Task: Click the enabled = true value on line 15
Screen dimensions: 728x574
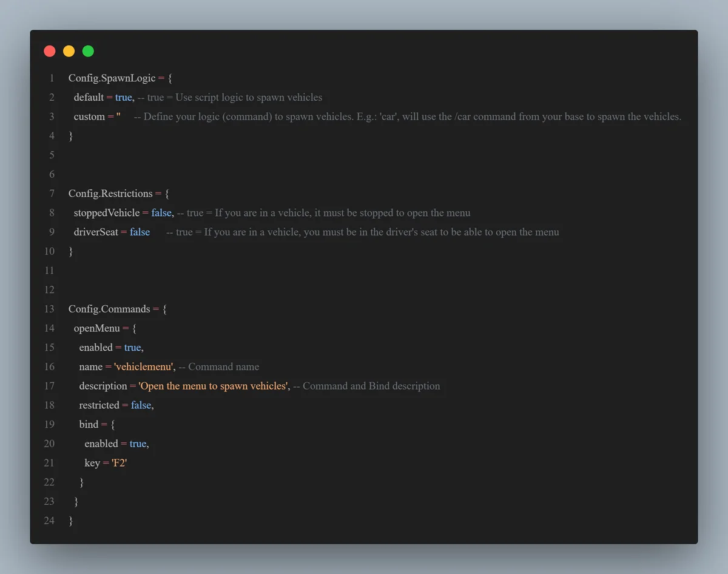Action: pyautogui.click(x=133, y=347)
